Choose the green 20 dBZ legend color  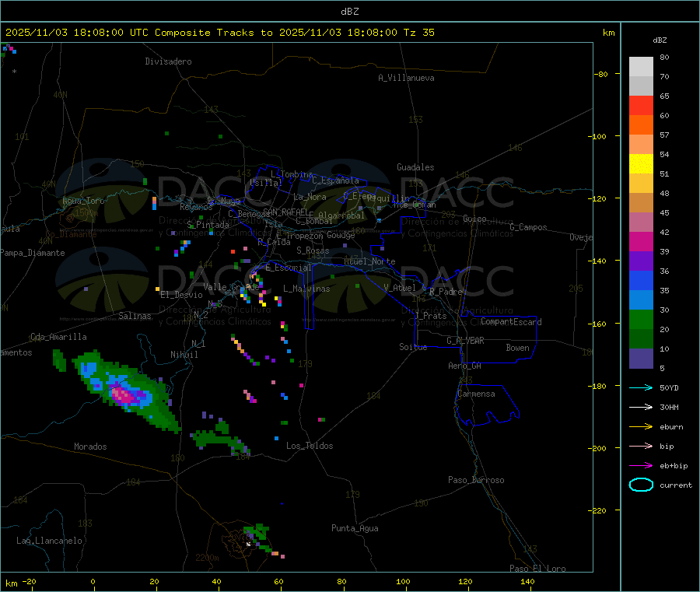(641, 319)
